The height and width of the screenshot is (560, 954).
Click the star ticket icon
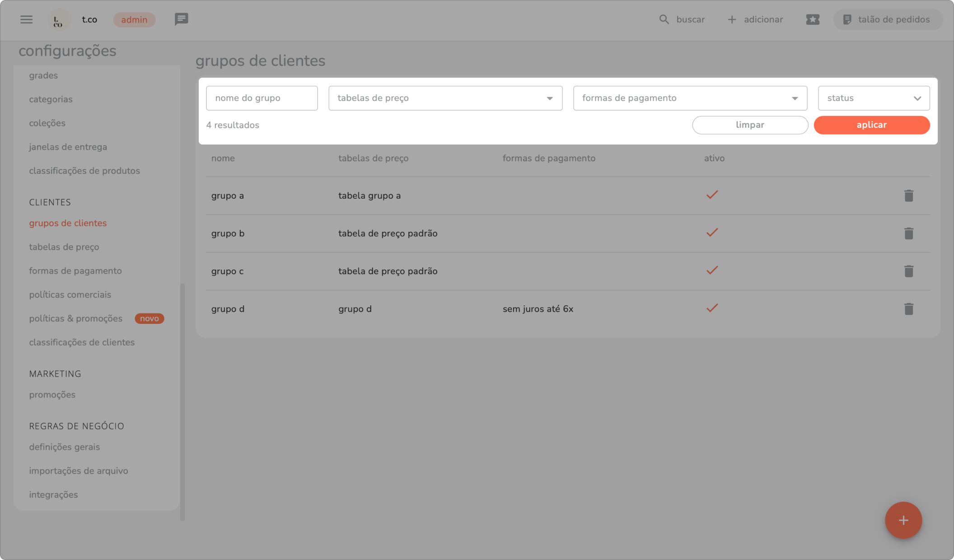click(x=812, y=19)
